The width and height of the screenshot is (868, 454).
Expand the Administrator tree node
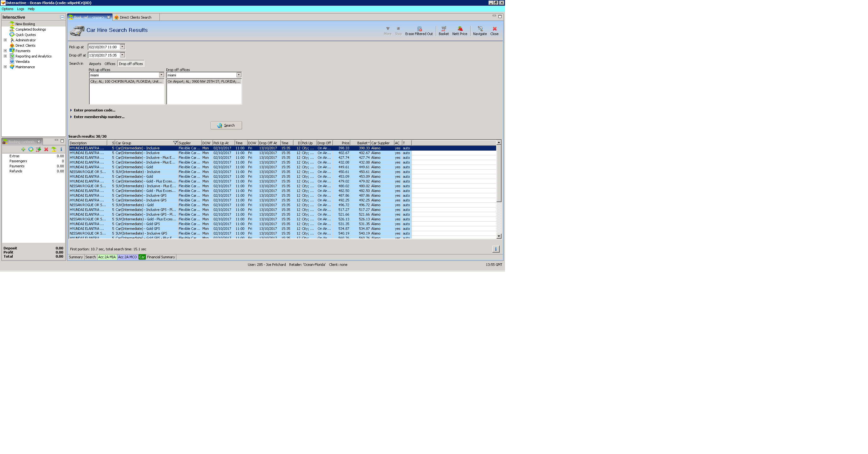[x=5, y=40]
